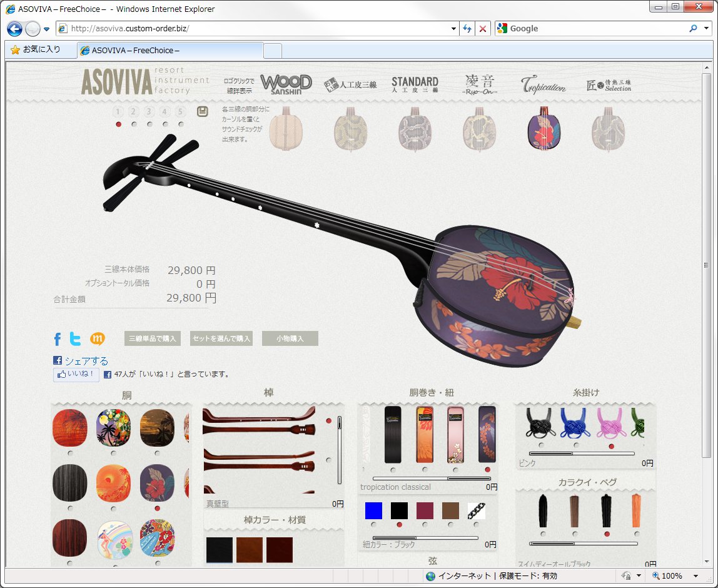Click the save floppy disk icon
The height and width of the screenshot is (588, 718).
[x=203, y=111]
